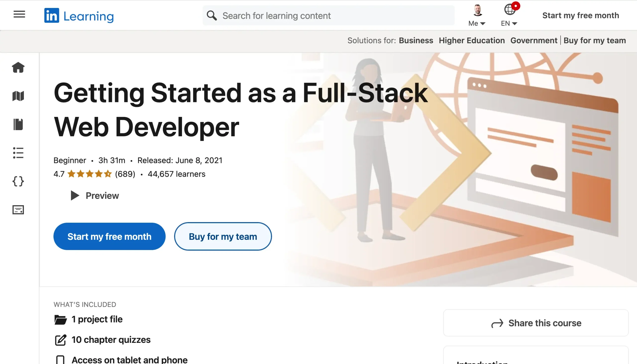Click blue Start my free month button
Viewport: 637px width, 364px height.
[109, 237]
